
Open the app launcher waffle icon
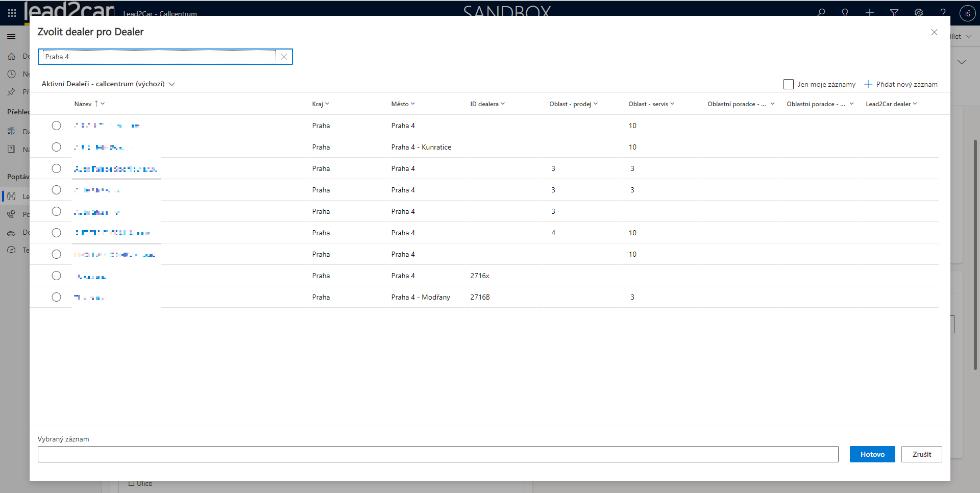click(12, 13)
